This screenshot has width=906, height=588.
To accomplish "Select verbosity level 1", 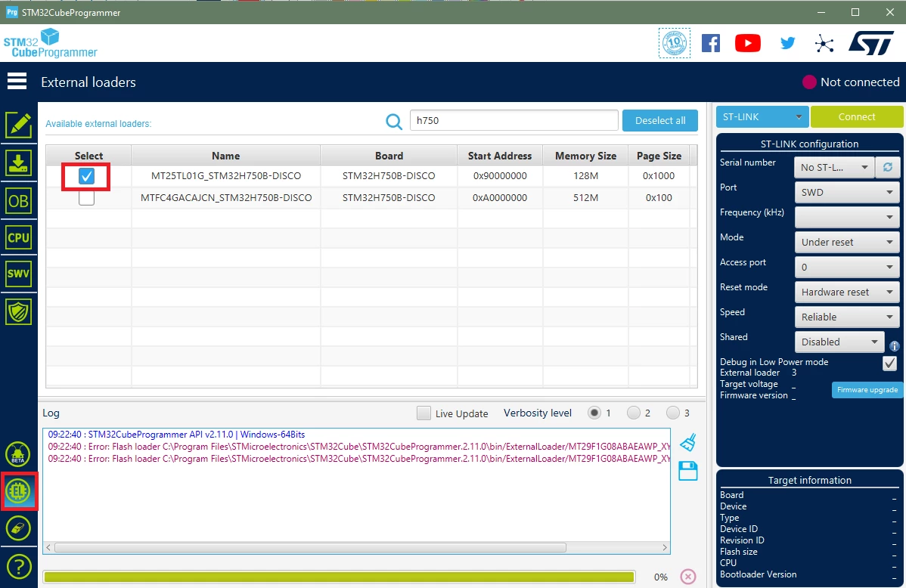I will tap(594, 413).
